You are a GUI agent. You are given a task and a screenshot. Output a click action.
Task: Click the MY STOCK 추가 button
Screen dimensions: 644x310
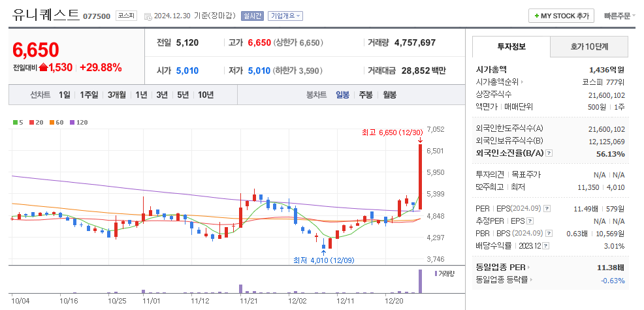click(x=561, y=16)
